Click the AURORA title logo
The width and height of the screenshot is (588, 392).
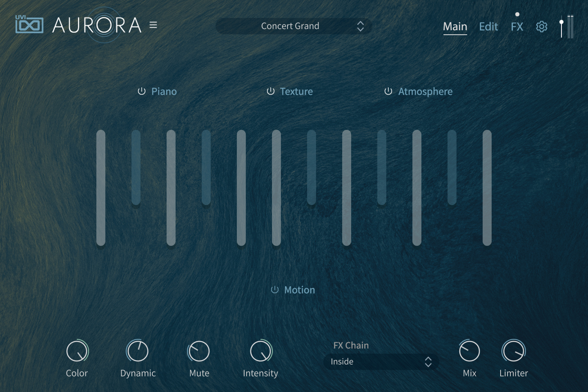tap(97, 25)
